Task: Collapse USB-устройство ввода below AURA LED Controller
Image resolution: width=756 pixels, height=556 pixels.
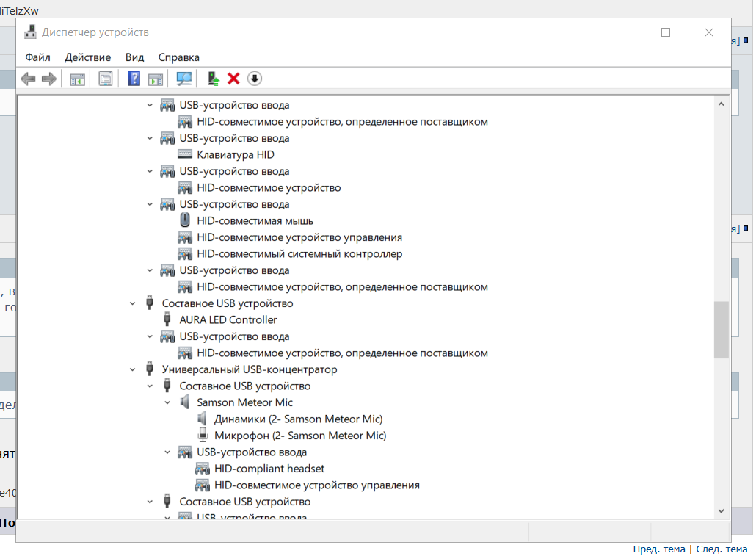Action: (x=150, y=336)
